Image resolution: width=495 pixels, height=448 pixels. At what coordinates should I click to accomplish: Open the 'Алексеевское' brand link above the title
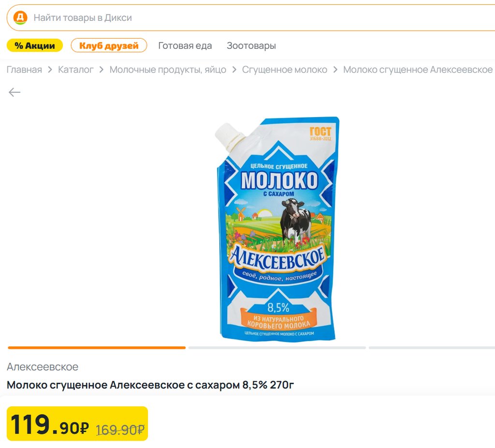tap(43, 367)
